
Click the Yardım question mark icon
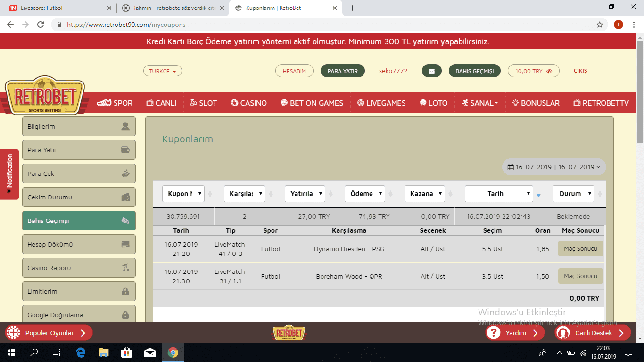pyautogui.click(x=493, y=333)
